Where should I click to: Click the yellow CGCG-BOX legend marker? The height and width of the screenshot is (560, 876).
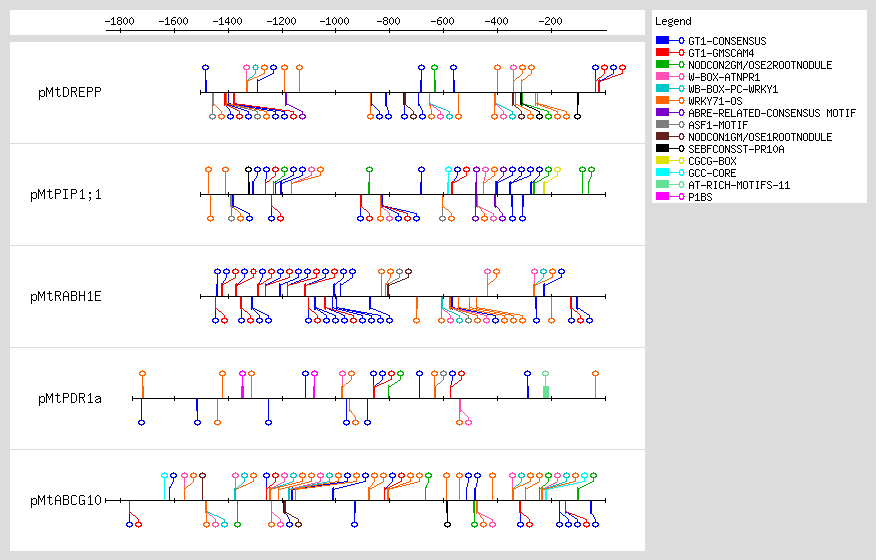[x=668, y=161]
